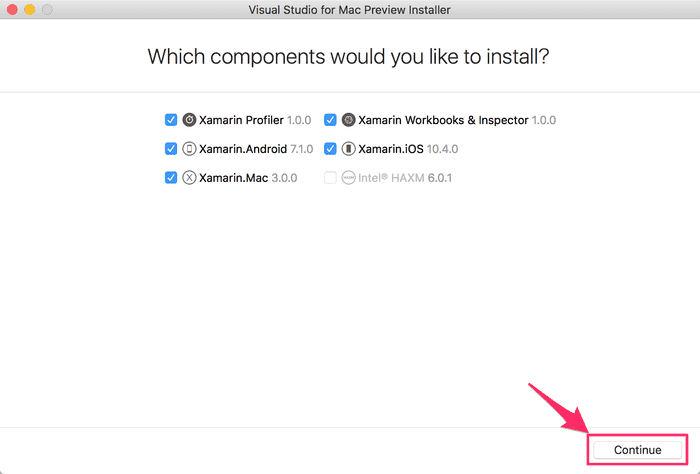The width and height of the screenshot is (700, 474).
Task: Close the installer with the red button
Action: pyautogui.click(x=12, y=10)
